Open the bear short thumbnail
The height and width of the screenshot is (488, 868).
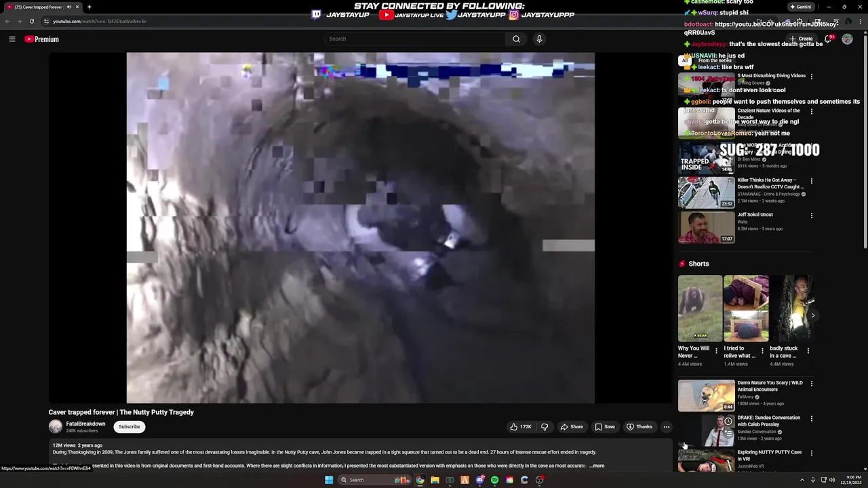point(700,308)
